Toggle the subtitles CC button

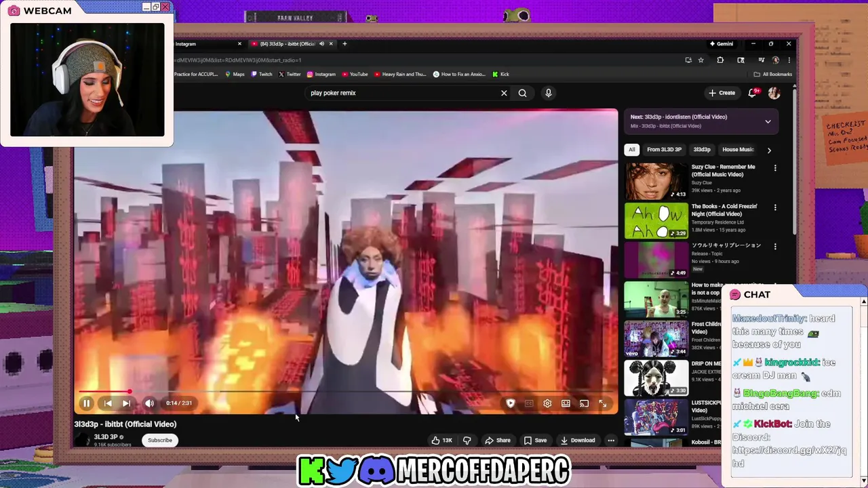click(529, 403)
